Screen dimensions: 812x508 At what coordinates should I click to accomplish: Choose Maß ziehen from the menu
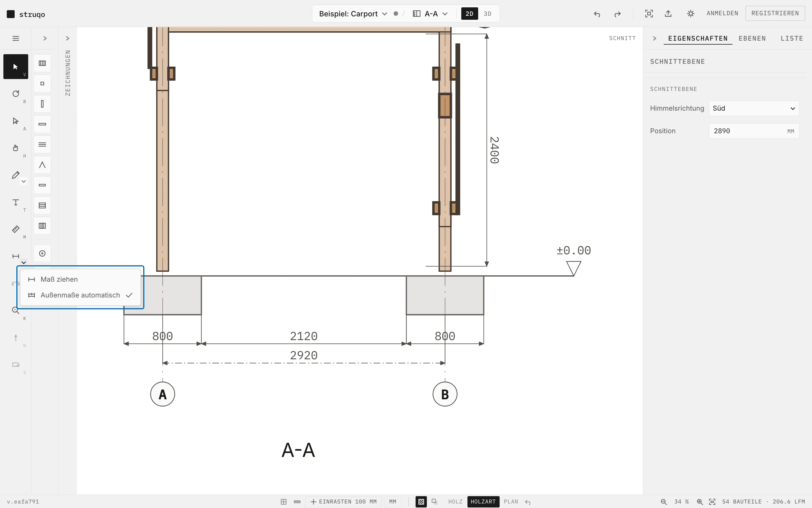pyautogui.click(x=80, y=279)
